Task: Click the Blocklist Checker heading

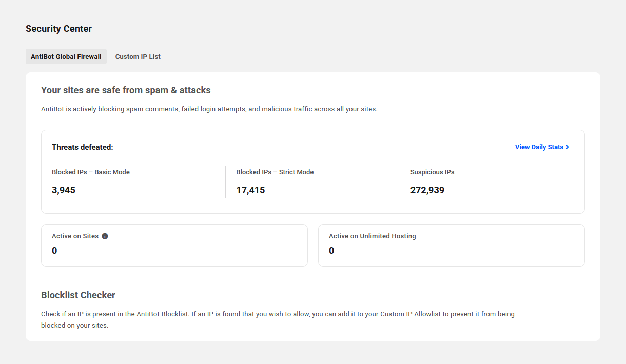Action: point(78,295)
